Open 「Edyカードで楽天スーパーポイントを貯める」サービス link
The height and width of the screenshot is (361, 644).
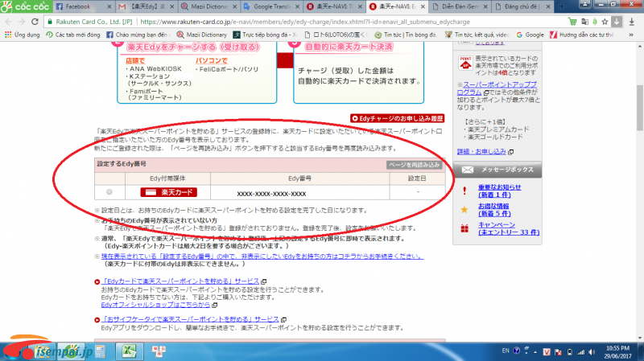pyautogui.click(x=180, y=281)
